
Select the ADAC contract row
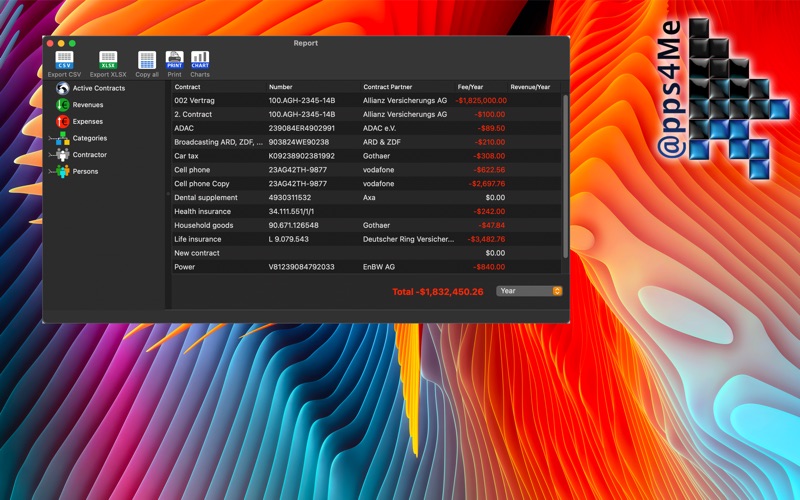(366, 128)
